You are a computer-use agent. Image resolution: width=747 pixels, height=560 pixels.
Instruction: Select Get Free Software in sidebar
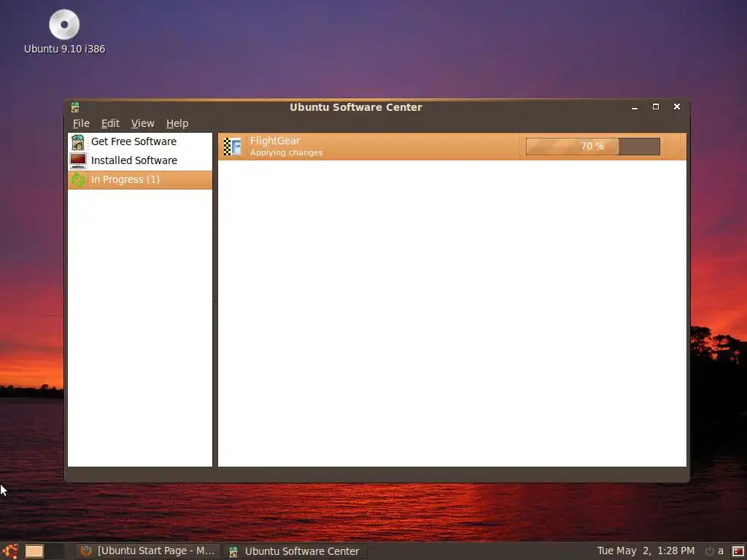coord(140,142)
